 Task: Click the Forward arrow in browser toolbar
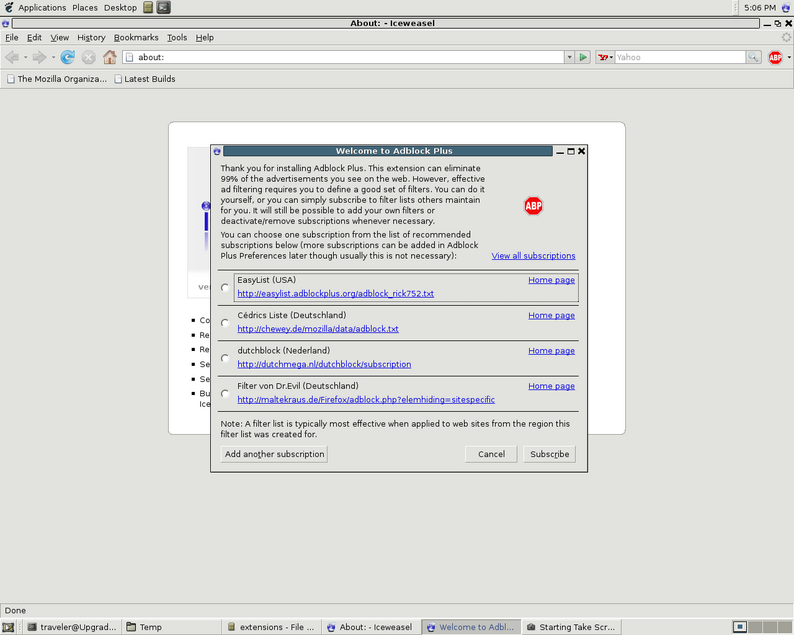tap(39, 57)
